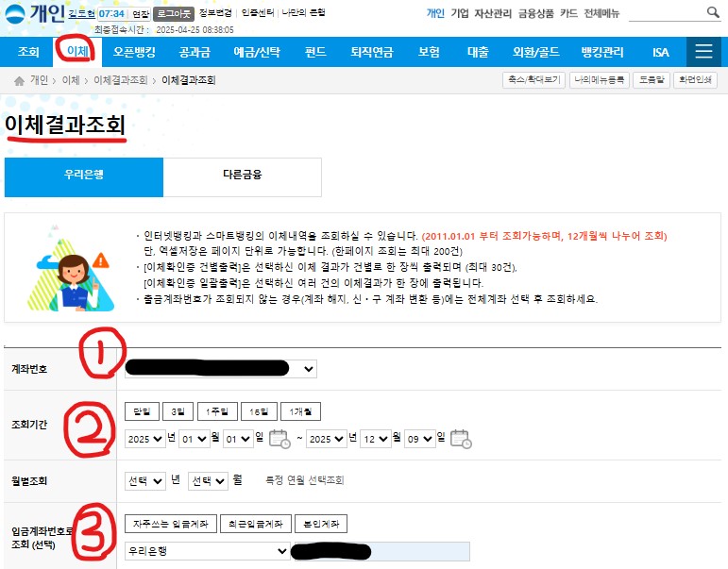This screenshot has width=728, height=569.
Task: Open start day 01 dropdown
Action: click(x=238, y=439)
